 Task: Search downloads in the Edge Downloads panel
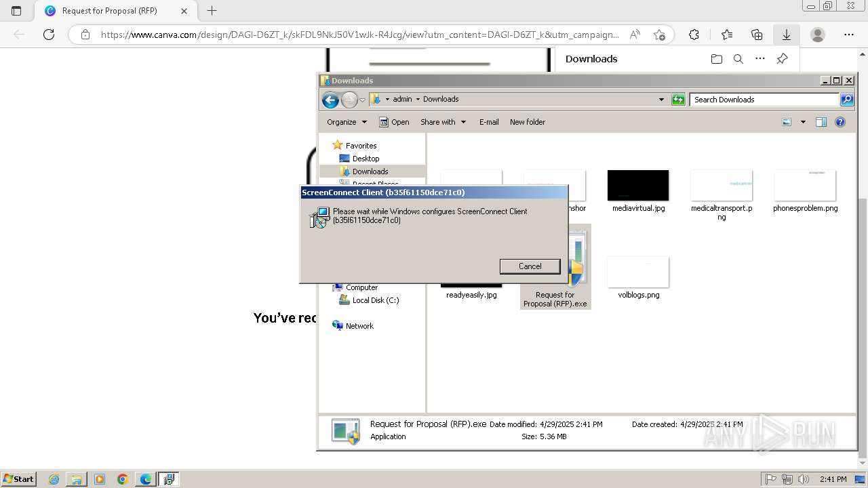click(x=738, y=59)
